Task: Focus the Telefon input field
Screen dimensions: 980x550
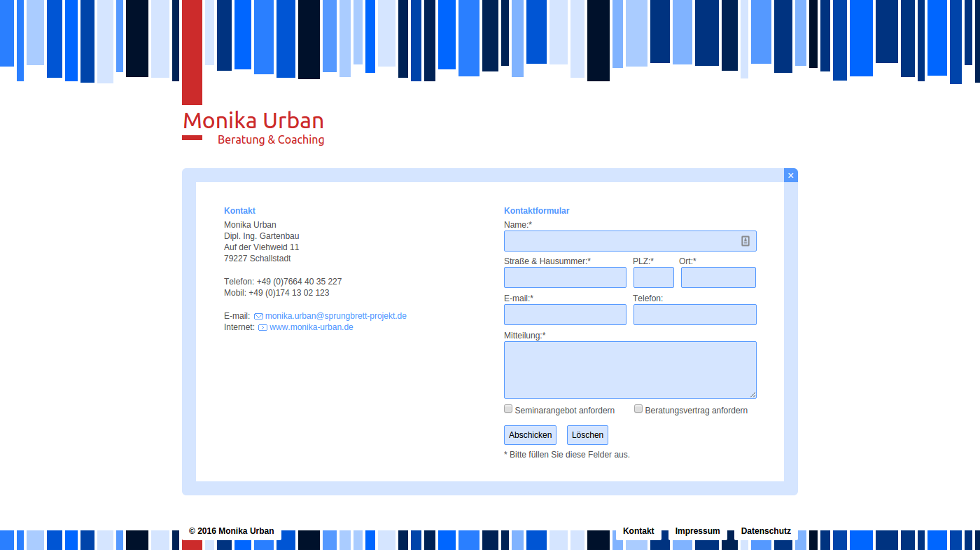Action: pos(695,315)
